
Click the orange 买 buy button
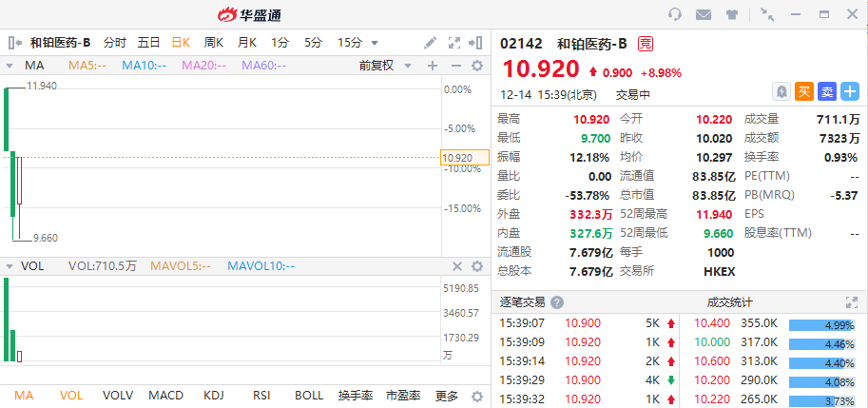point(804,91)
